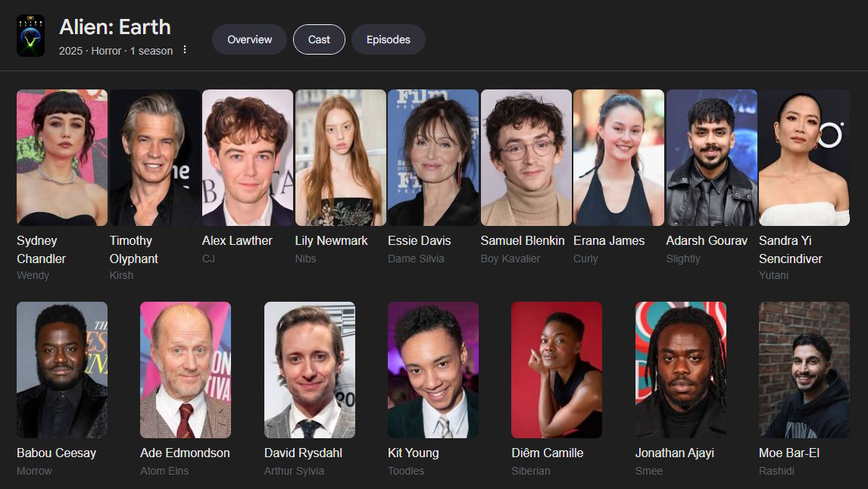Switch to the Overview tab
Image resolution: width=868 pixels, height=489 pixels.
tap(250, 40)
